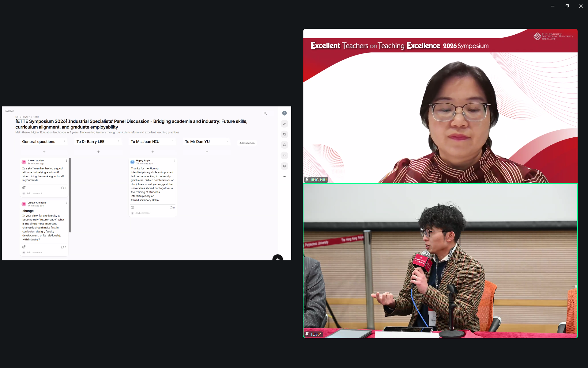Click the General questions column scrollbar
588x368 pixels.
[x=70, y=195]
